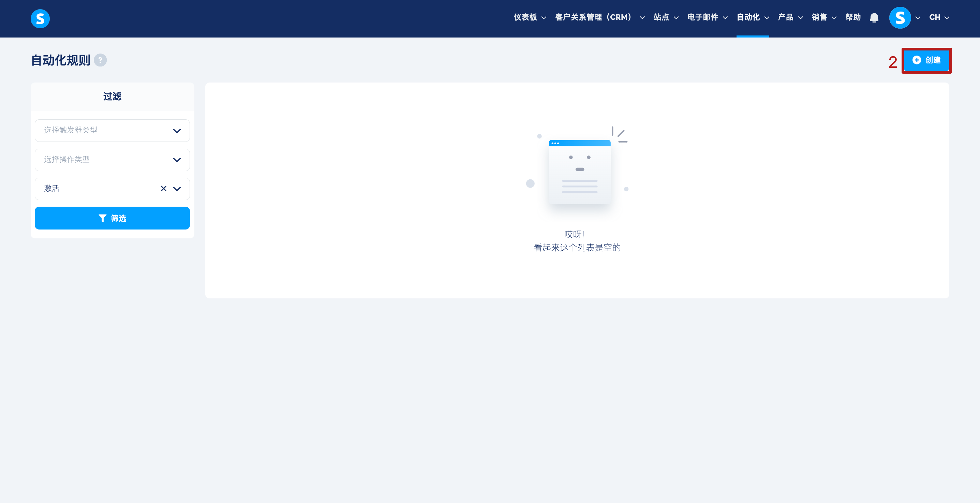Open the 仪表板 menu
Screen dimensions: 980x503
coord(530,17)
